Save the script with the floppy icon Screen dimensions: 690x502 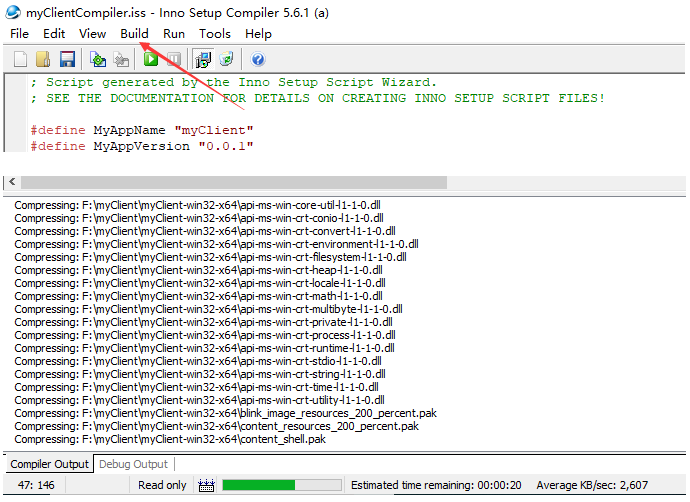(67, 59)
